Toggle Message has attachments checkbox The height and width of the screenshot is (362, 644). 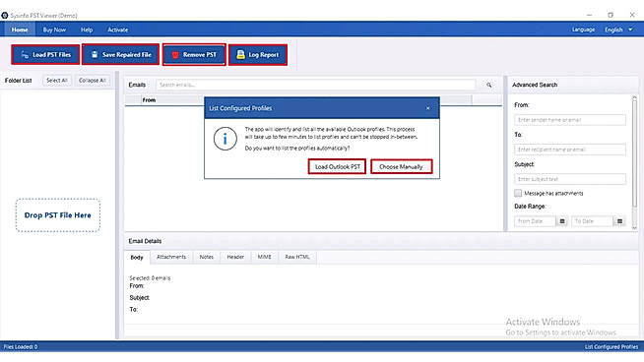pos(518,193)
